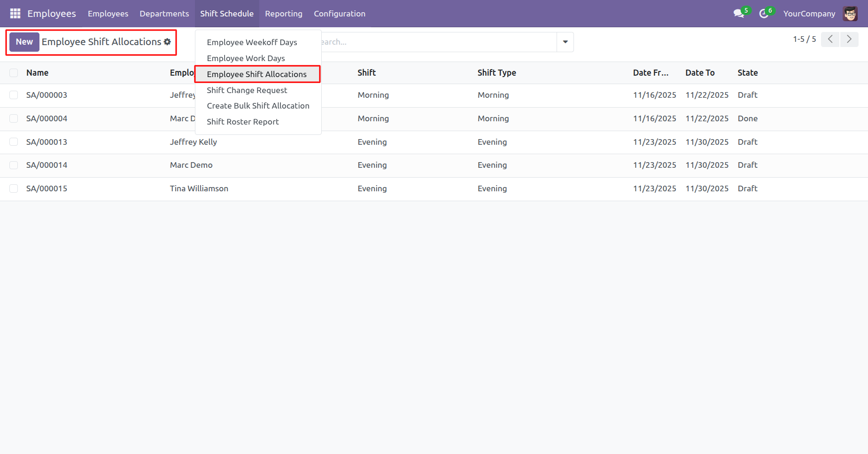This screenshot has width=868, height=454.
Task: Toggle the select-all header checkbox
Action: (14, 73)
